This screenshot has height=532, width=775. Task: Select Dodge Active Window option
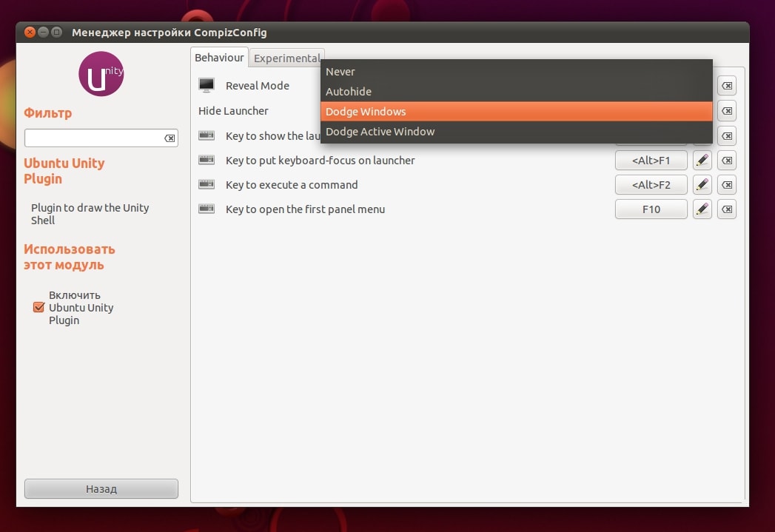[517, 132]
